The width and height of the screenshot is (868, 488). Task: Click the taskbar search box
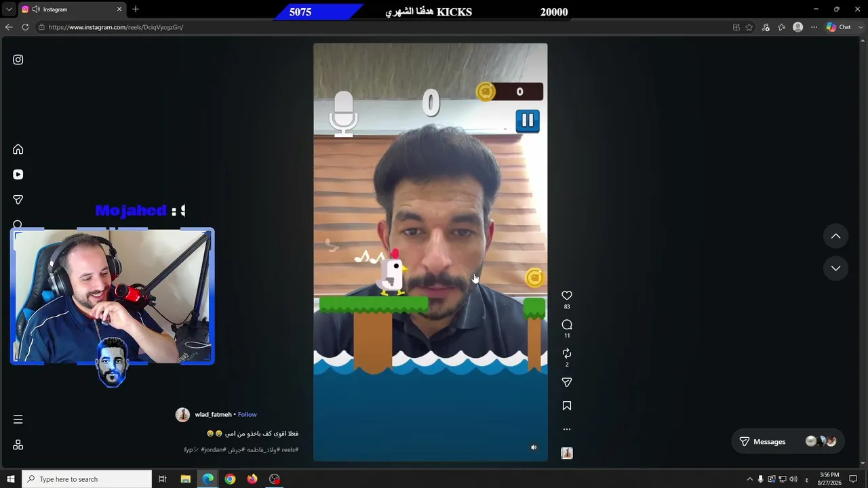[x=87, y=479]
